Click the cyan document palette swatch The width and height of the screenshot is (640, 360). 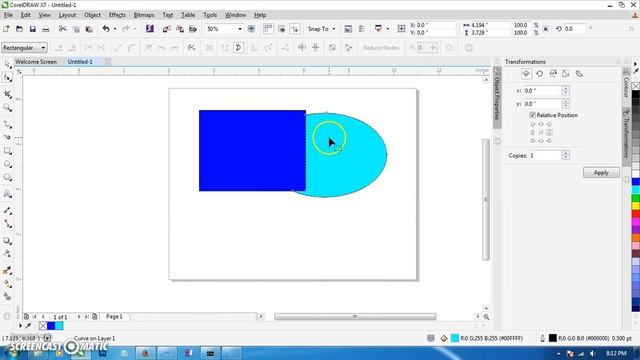[x=59, y=326]
